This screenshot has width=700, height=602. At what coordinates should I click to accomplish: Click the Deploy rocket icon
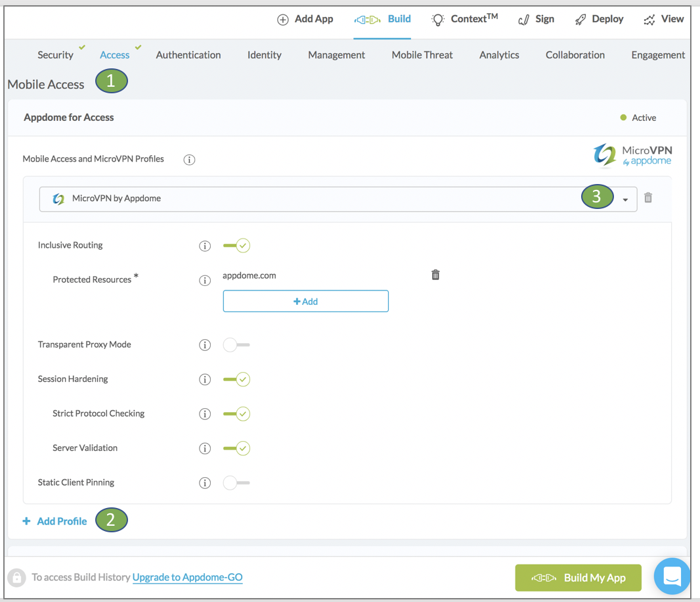pyautogui.click(x=580, y=20)
